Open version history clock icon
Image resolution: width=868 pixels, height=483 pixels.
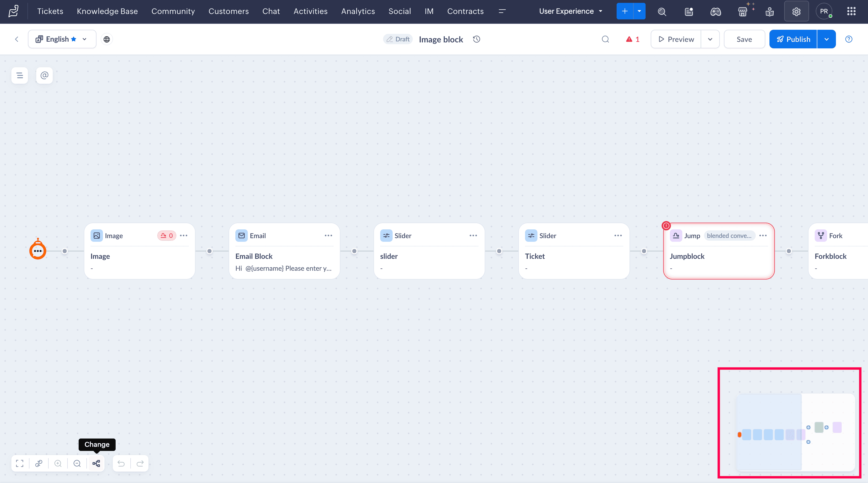point(476,39)
